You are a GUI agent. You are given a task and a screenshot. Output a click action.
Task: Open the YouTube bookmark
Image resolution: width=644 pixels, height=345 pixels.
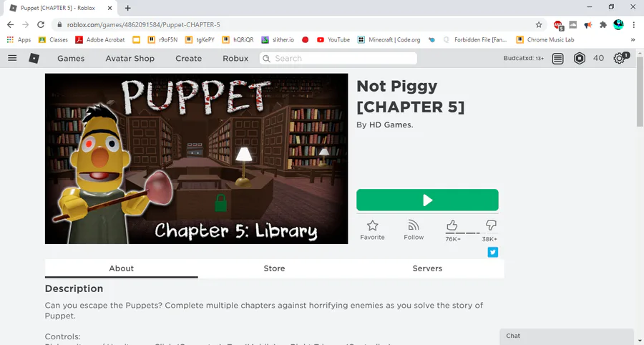pos(333,40)
